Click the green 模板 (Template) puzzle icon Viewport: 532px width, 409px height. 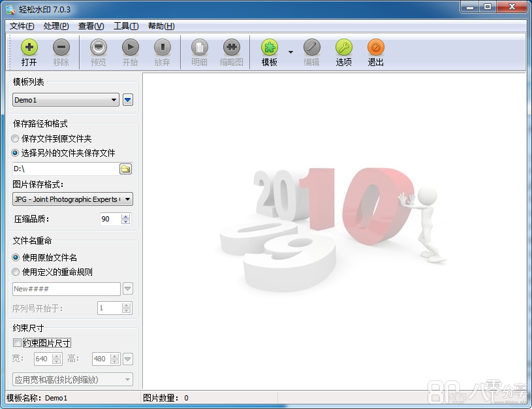click(x=270, y=48)
